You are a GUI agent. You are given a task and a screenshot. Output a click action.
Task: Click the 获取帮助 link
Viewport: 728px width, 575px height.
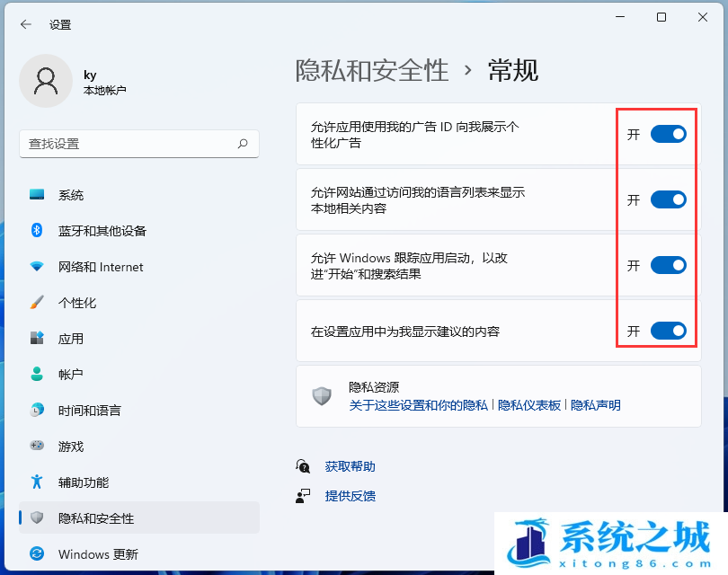coord(350,466)
